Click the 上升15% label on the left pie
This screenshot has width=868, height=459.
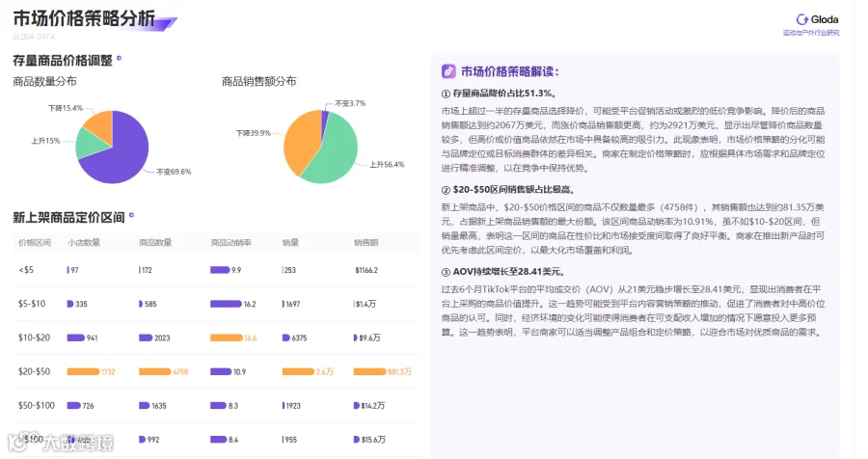tap(45, 141)
